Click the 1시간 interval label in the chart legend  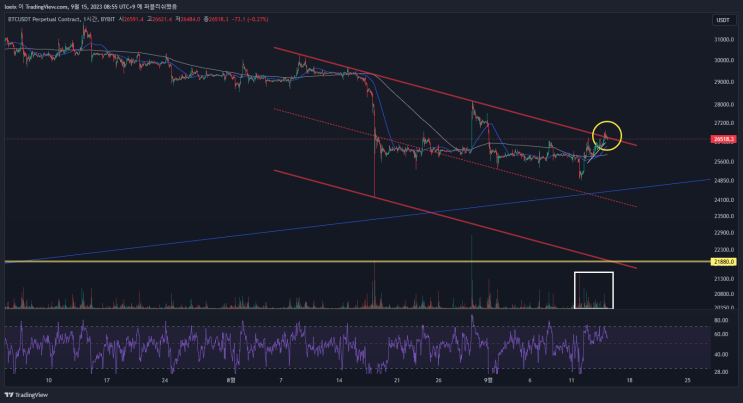coord(90,19)
